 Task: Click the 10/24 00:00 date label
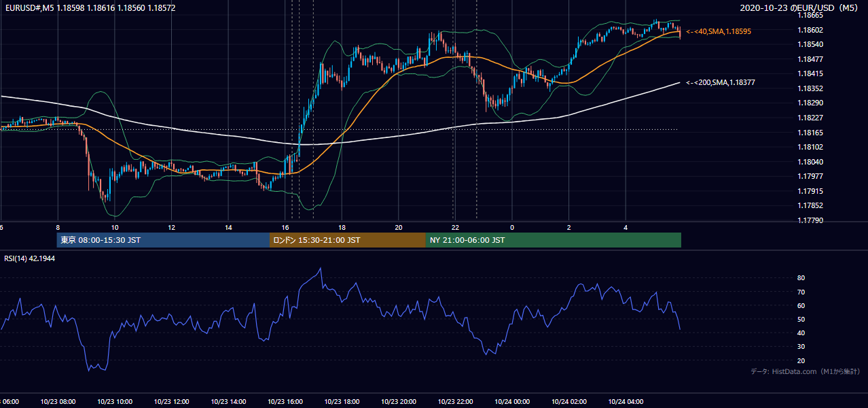click(512, 402)
